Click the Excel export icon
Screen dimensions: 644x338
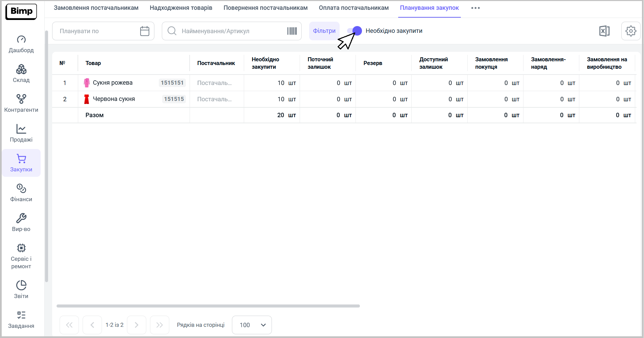click(x=604, y=31)
